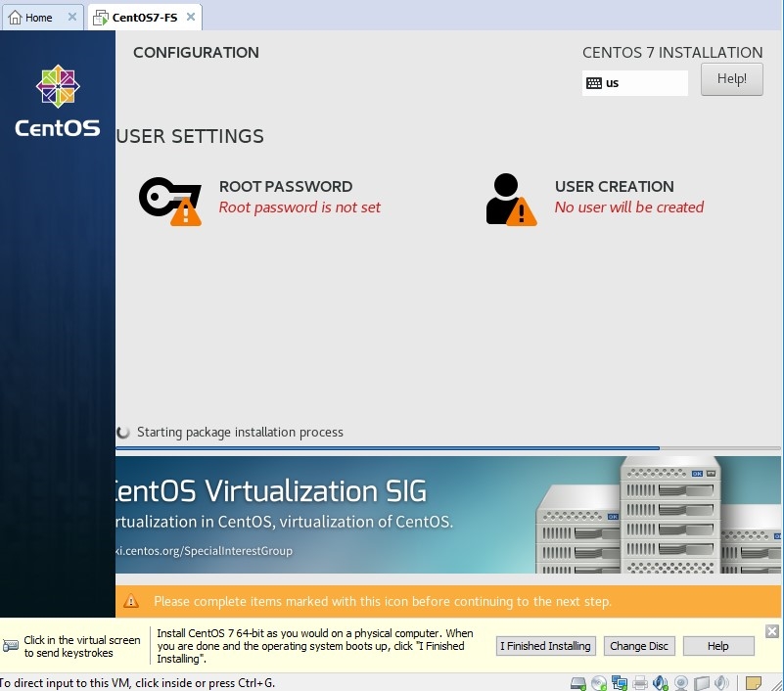Click the sound card status icon

661,682
